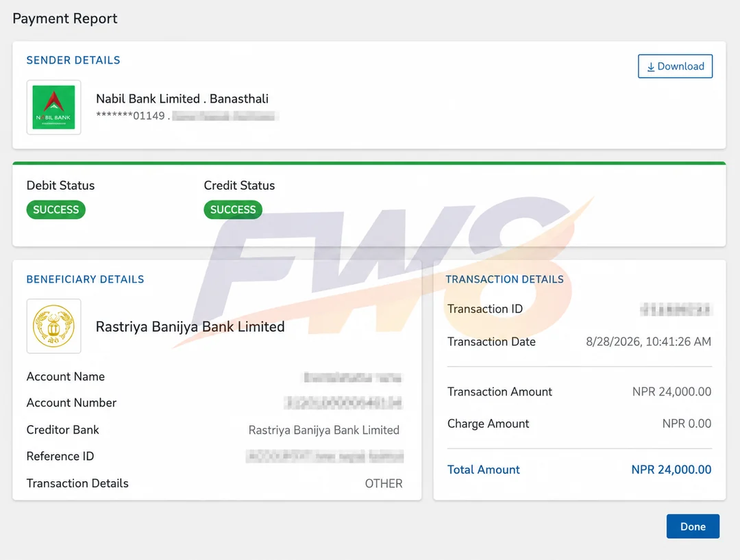This screenshot has height=560, width=740.
Task: Select the 'Creditor Bank' label
Action: [63, 430]
